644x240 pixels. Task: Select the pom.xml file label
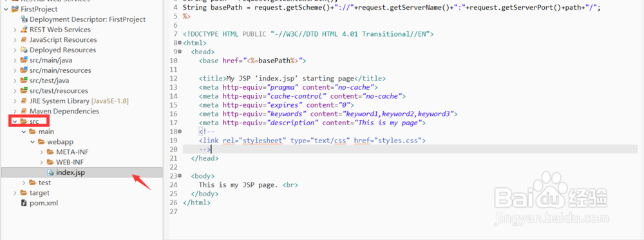pyautogui.click(x=44, y=203)
